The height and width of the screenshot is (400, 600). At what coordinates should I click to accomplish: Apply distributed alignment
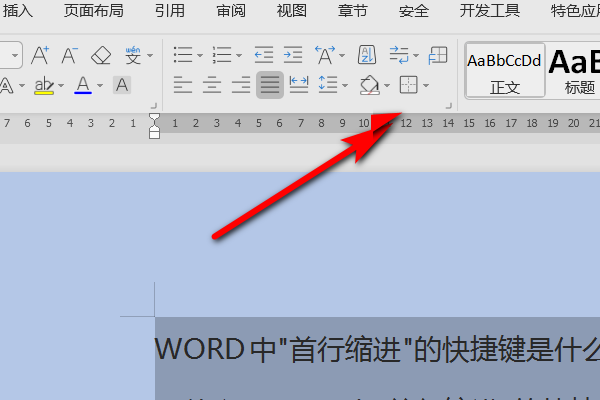(299, 85)
